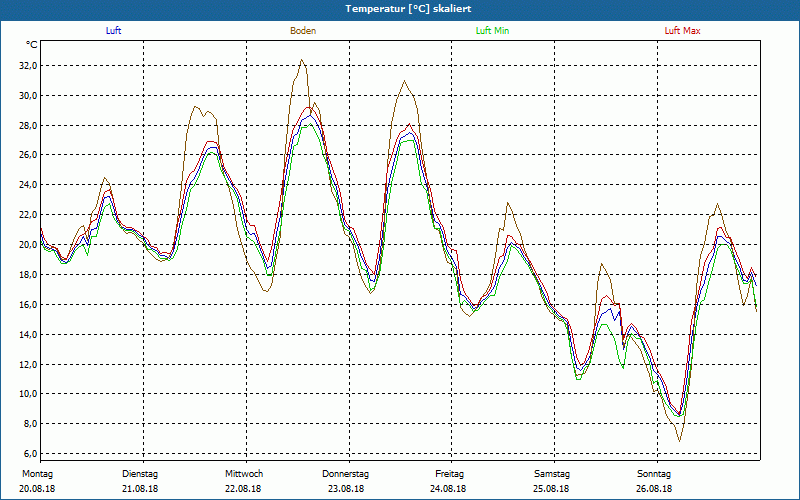Select the 'Luft' legend label

point(114,31)
